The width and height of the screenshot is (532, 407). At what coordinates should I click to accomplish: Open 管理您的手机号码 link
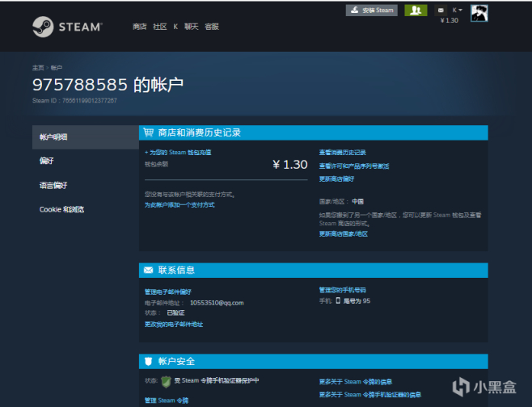[x=342, y=290]
